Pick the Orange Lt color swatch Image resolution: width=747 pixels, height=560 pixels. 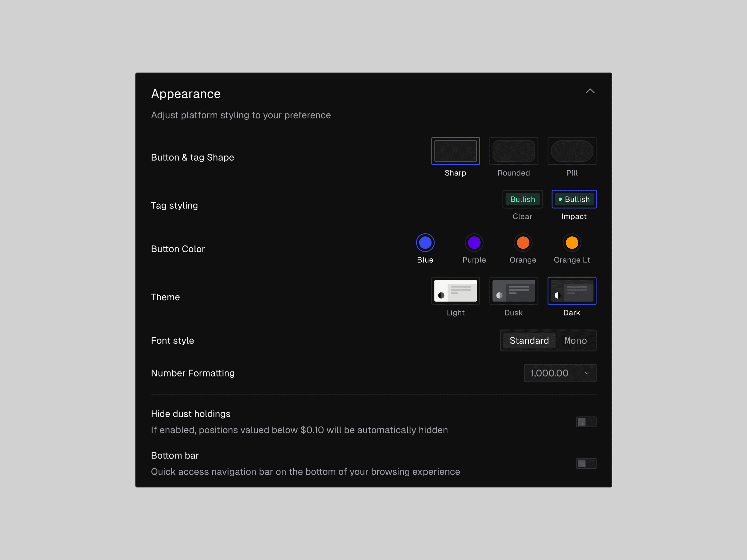(572, 243)
